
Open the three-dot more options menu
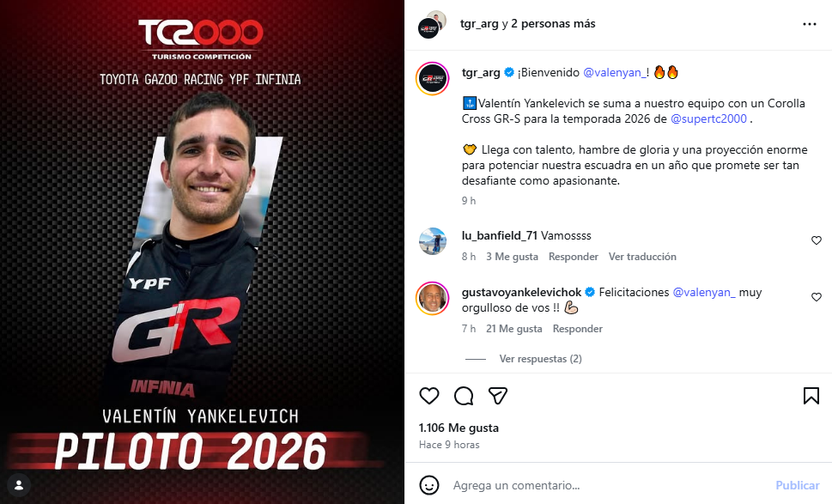(x=809, y=24)
